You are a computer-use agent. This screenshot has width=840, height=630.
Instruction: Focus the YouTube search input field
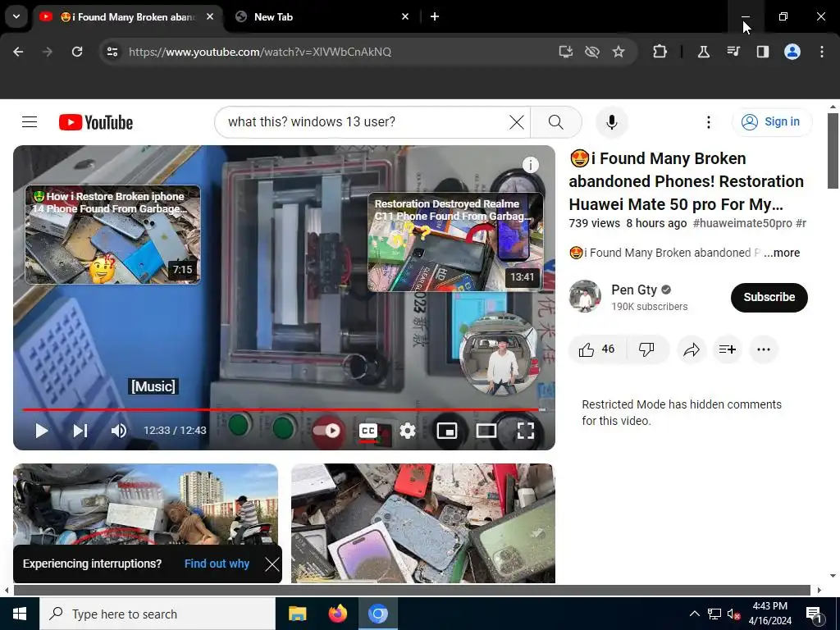click(x=364, y=122)
